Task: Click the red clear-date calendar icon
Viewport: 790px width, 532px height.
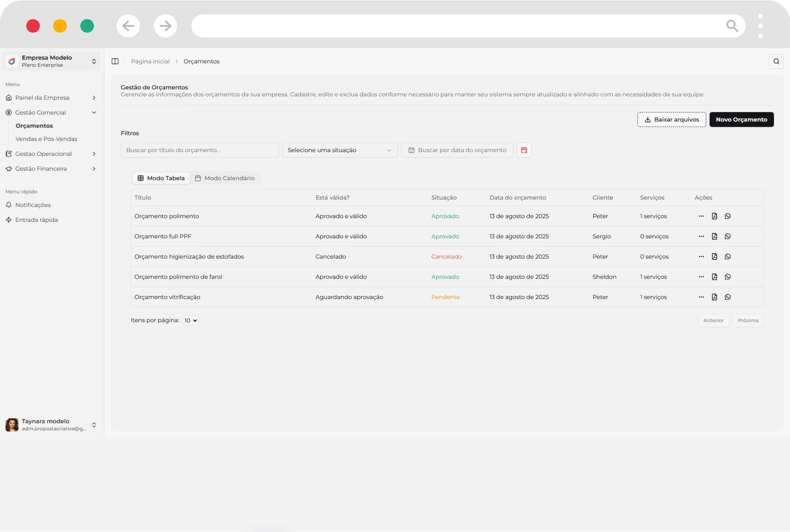Action: 524,150
